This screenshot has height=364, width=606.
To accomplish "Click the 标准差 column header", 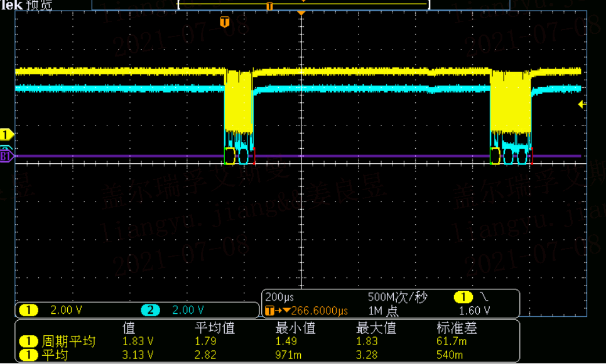I will pyautogui.click(x=457, y=328).
